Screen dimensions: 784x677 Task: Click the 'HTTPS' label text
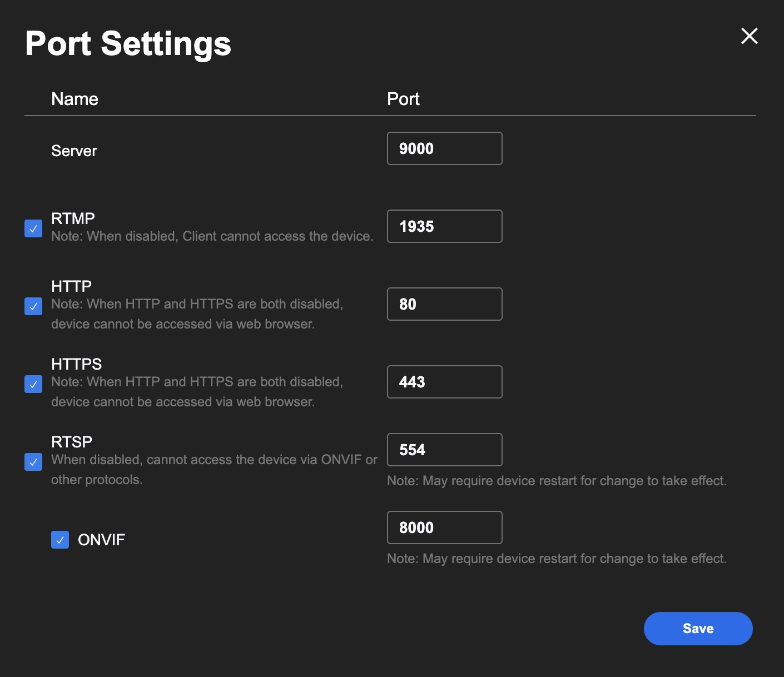(77, 364)
